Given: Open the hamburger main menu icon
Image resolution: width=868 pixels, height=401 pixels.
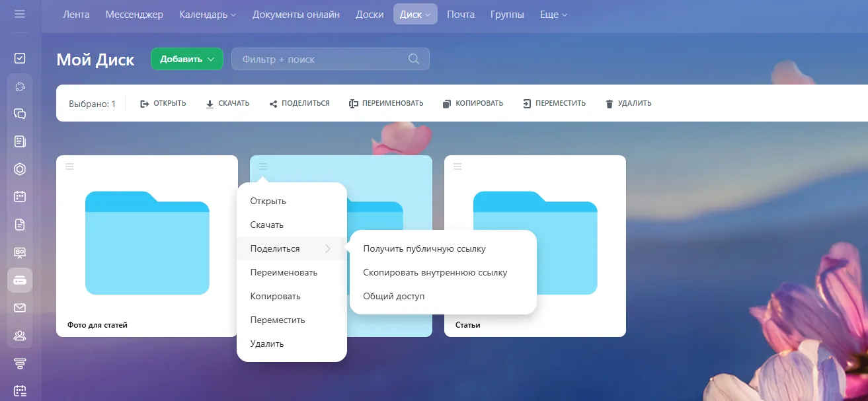Looking at the screenshot, I should pos(20,14).
